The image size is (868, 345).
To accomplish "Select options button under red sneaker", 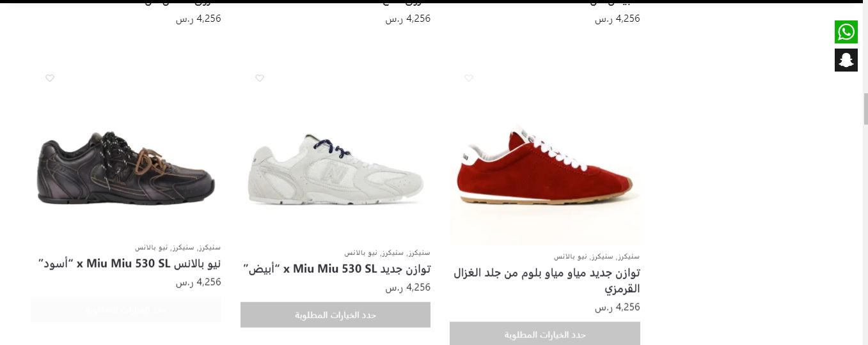I will point(545,334).
